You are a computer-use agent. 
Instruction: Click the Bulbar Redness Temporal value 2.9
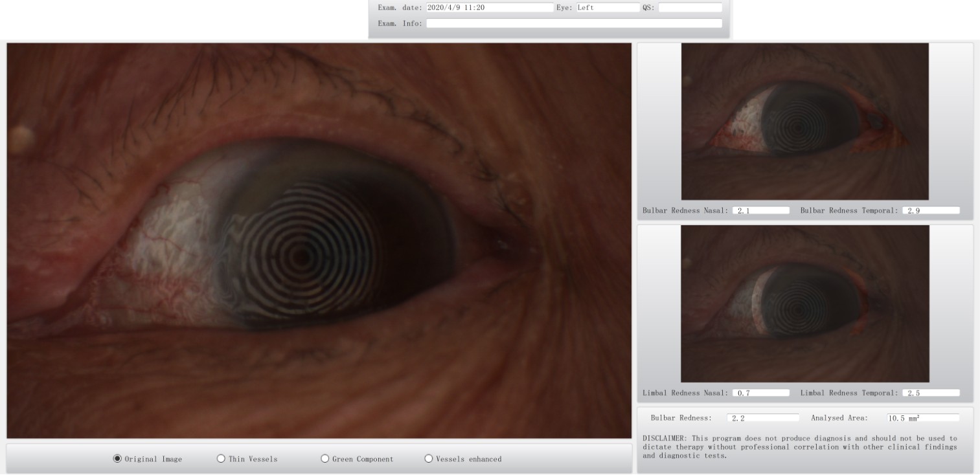point(931,210)
